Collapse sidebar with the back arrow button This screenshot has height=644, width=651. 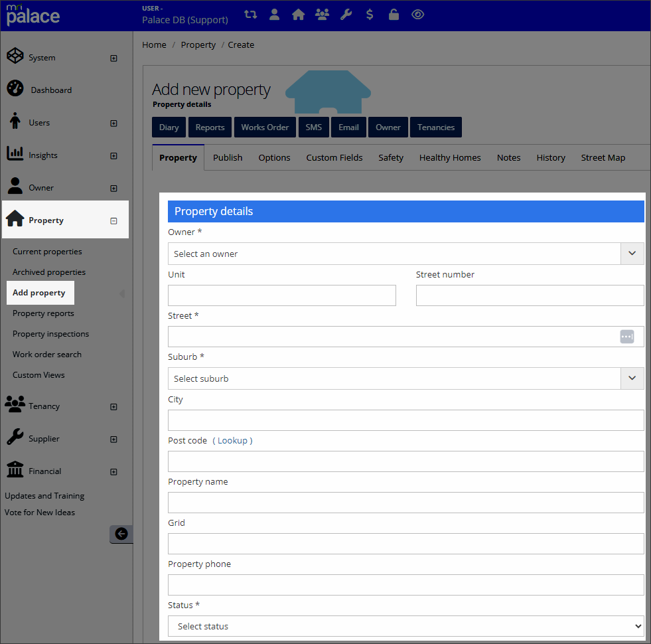[121, 534]
